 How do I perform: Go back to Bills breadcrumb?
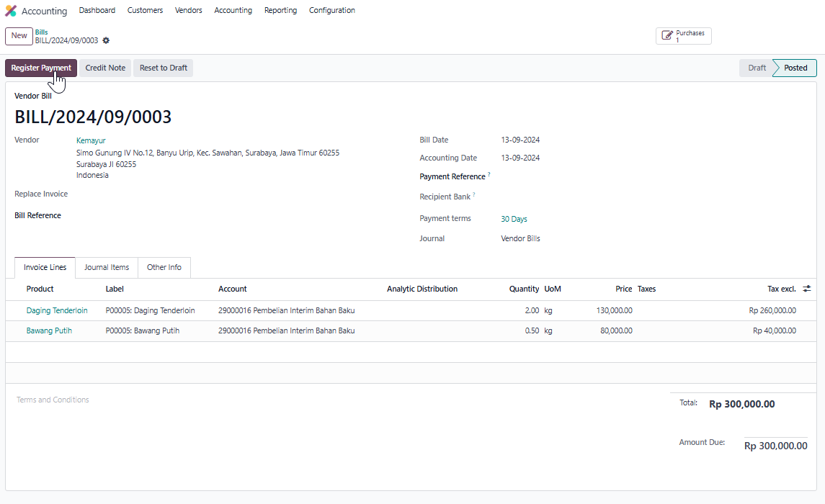pos(42,32)
